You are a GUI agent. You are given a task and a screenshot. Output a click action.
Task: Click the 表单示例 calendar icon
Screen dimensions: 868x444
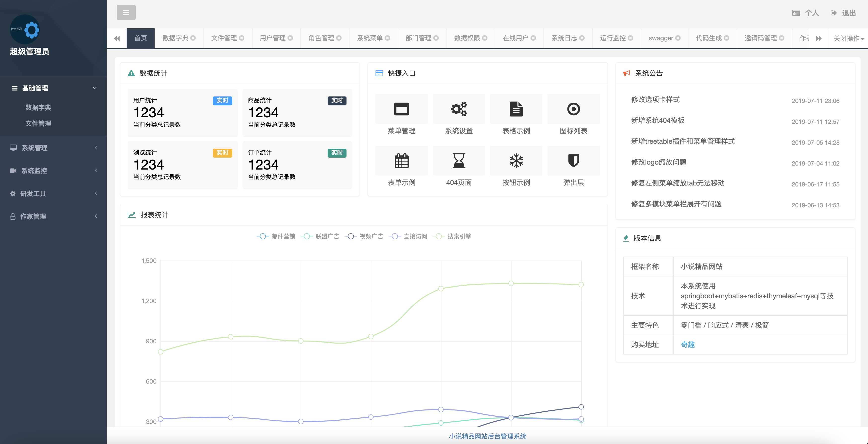401,161
